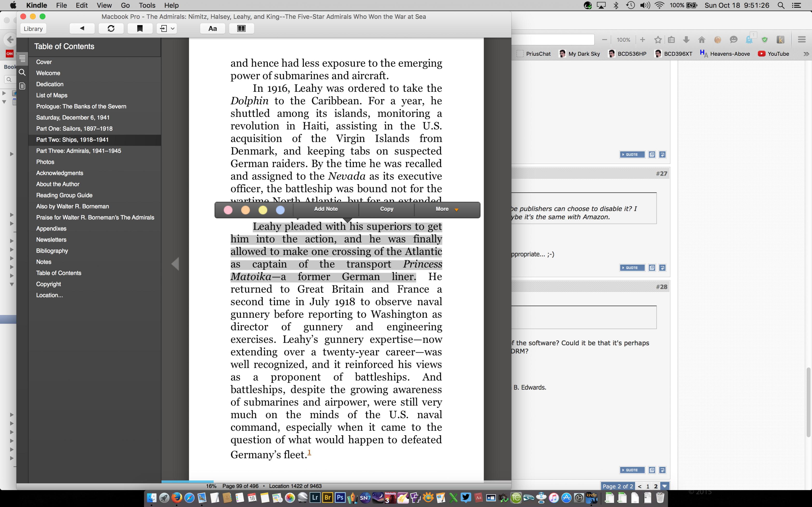This screenshot has height=507, width=812.
Task: Open the Go menu in menu bar
Action: (x=125, y=5)
